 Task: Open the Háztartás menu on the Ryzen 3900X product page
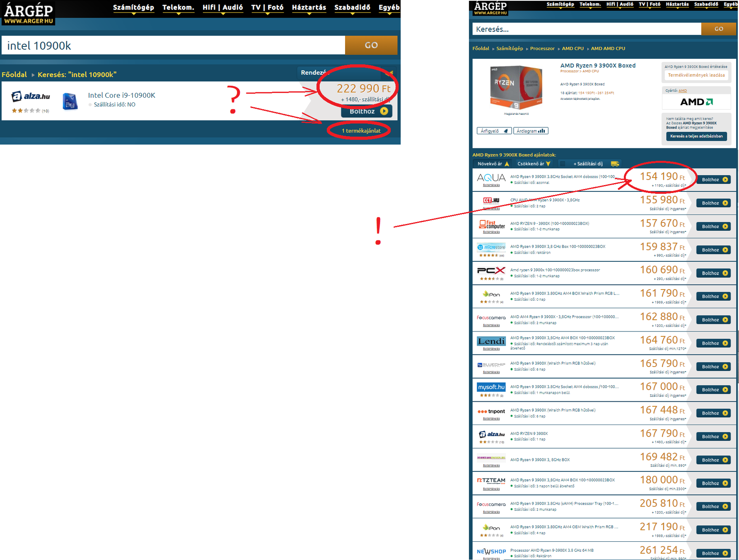click(x=677, y=5)
